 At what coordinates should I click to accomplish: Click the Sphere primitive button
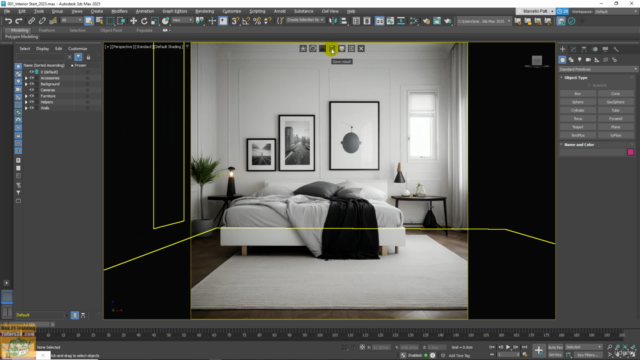click(x=578, y=102)
